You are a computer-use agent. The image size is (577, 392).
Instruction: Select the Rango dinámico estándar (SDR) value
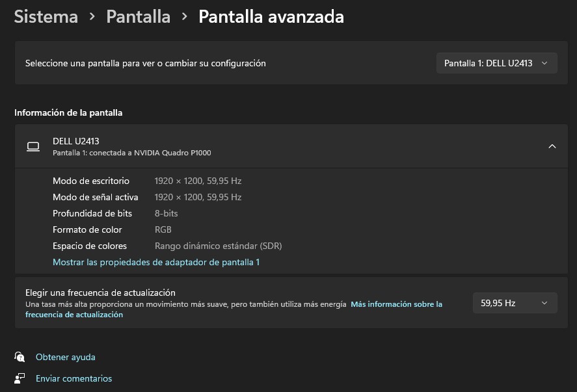point(218,246)
